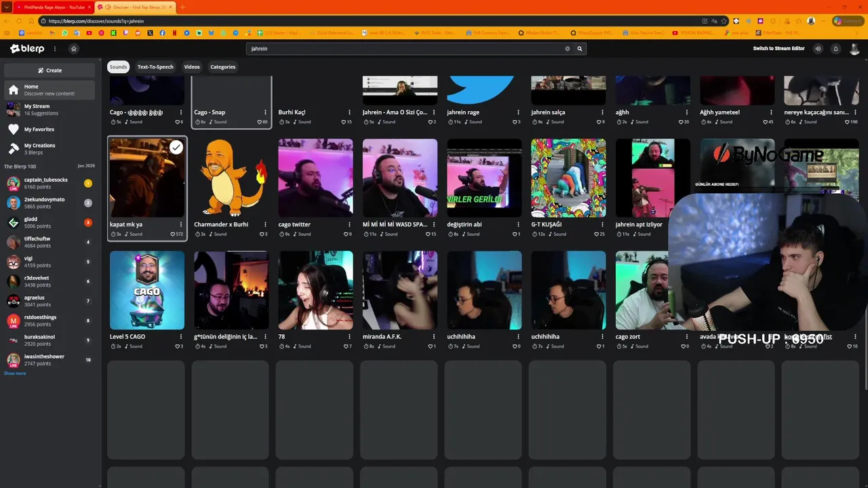Open the user avatar menu
The width and height of the screenshot is (868, 488).
[854, 49]
